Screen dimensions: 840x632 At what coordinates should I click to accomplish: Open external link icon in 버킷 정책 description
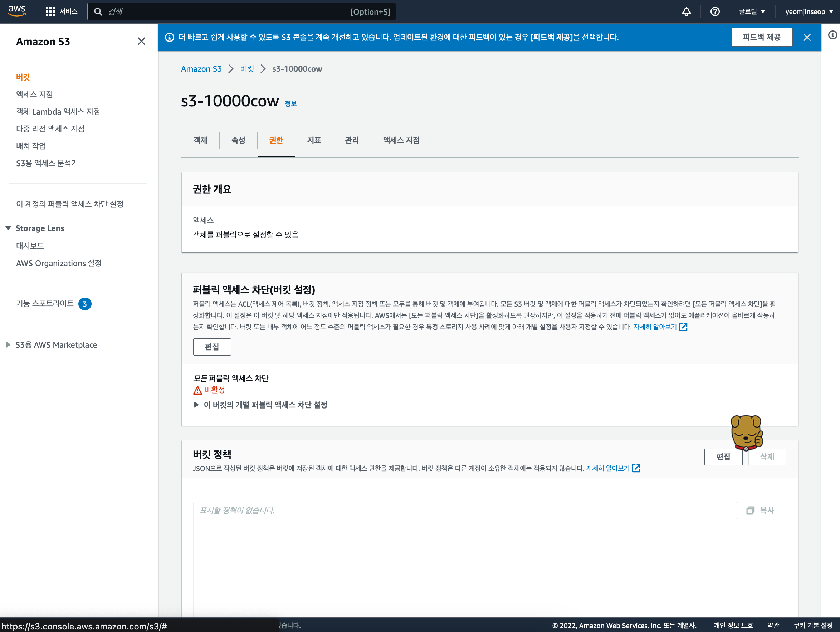[636, 468]
